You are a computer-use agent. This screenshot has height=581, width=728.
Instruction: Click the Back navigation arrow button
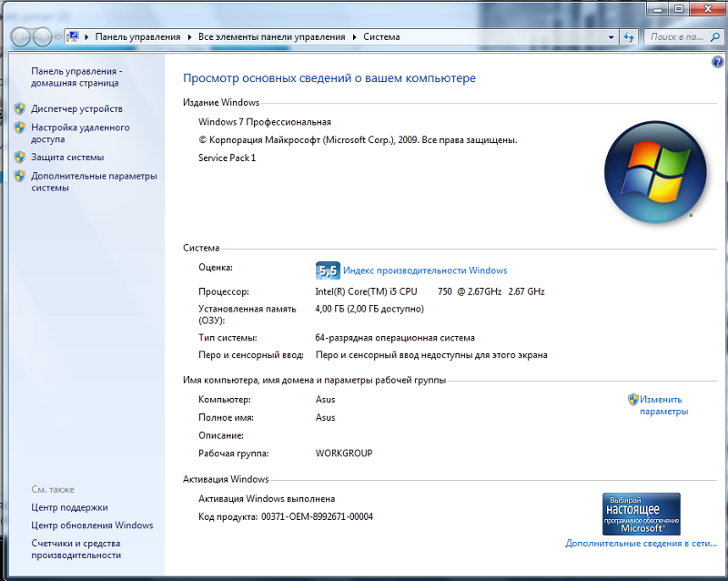coord(20,37)
